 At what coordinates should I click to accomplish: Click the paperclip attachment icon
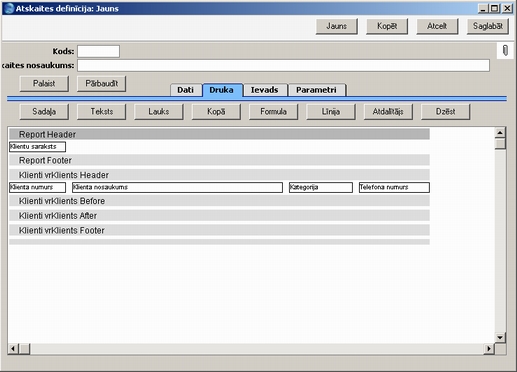(505, 51)
